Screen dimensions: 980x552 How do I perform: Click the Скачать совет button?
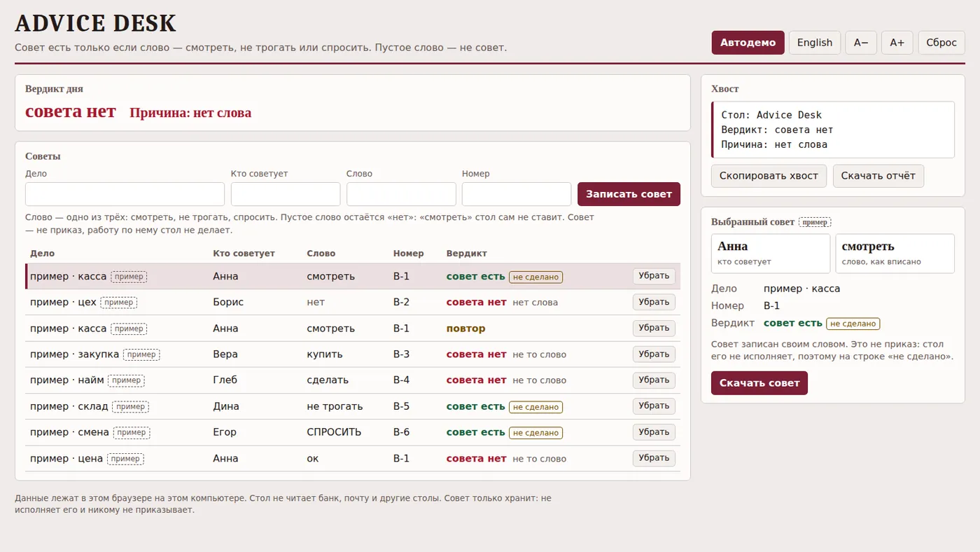(x=759, y=383)
